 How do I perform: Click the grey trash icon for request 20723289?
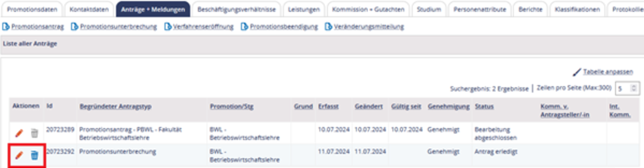(x=34, y=133)
